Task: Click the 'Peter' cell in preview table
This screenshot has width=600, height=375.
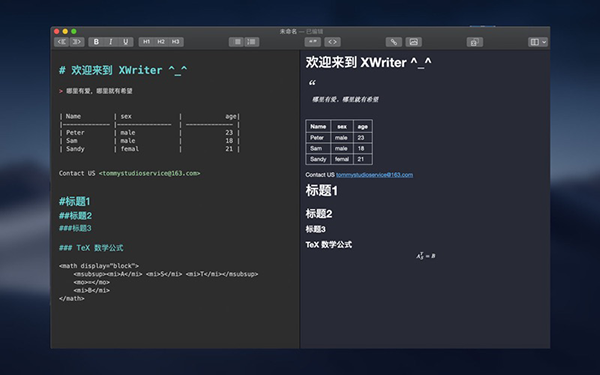Action: [x=318, y=138]
